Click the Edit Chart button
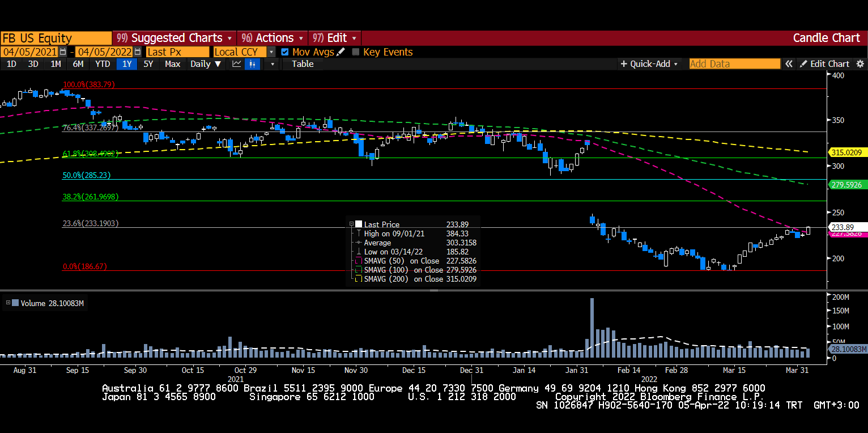Image resolution: width=868 pixels, height=433 pixels. pos(824,64)
